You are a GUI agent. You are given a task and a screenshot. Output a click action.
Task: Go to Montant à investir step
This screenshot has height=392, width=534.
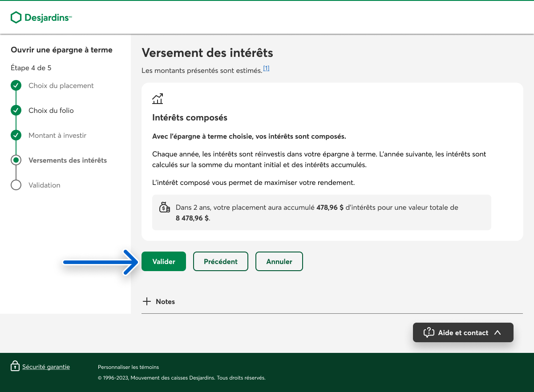pyautogui.click(x=57, y=135)
